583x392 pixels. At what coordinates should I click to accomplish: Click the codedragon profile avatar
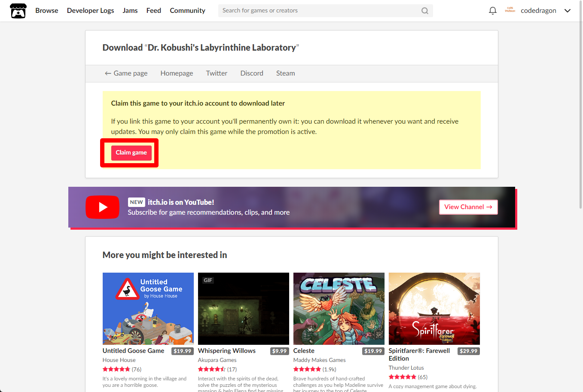(510, 10)
